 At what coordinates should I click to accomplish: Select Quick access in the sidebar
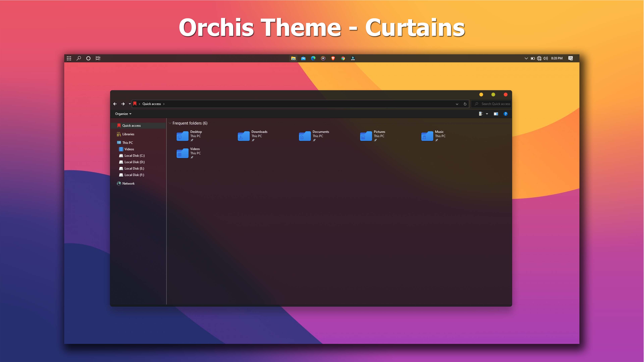(x=132, y=125)
